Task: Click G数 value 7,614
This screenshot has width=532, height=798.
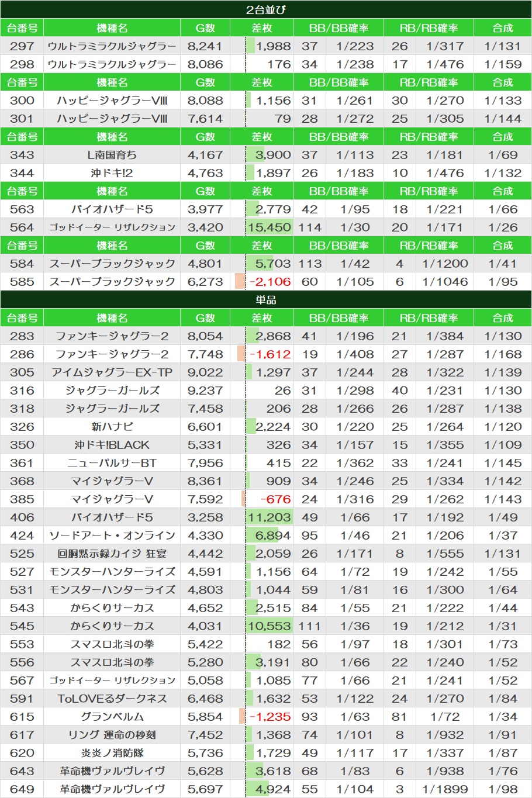Action: [x=205, y=119]
